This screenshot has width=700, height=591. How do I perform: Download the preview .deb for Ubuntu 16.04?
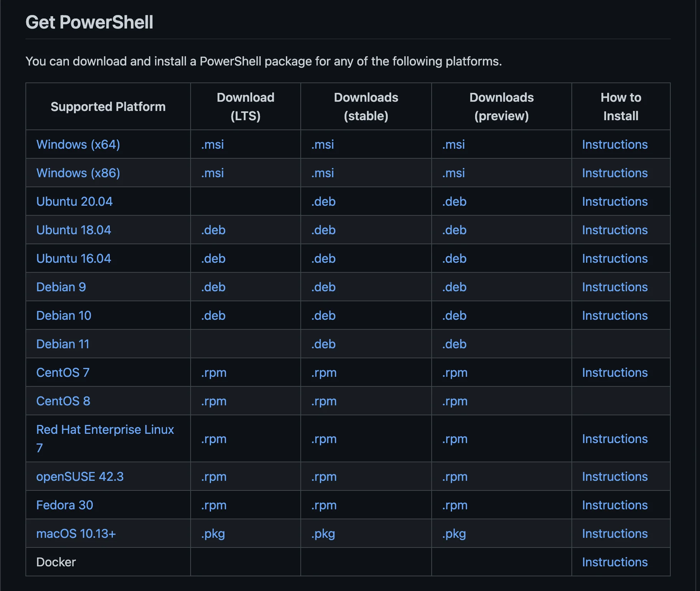coord(454,259)
